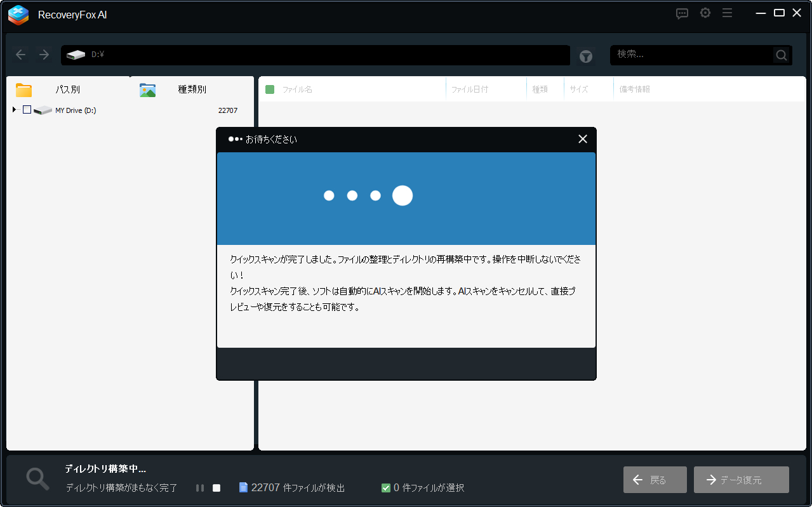812x507 pixels.
Task: Open the settings gear icon
Action: pos(705,13)
